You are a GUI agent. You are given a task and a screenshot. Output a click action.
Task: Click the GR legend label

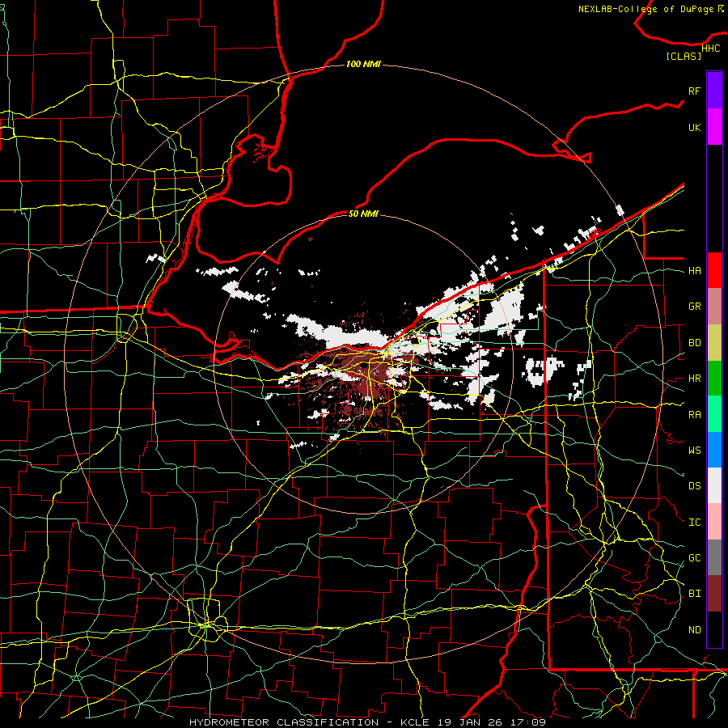tap(694, 307)
